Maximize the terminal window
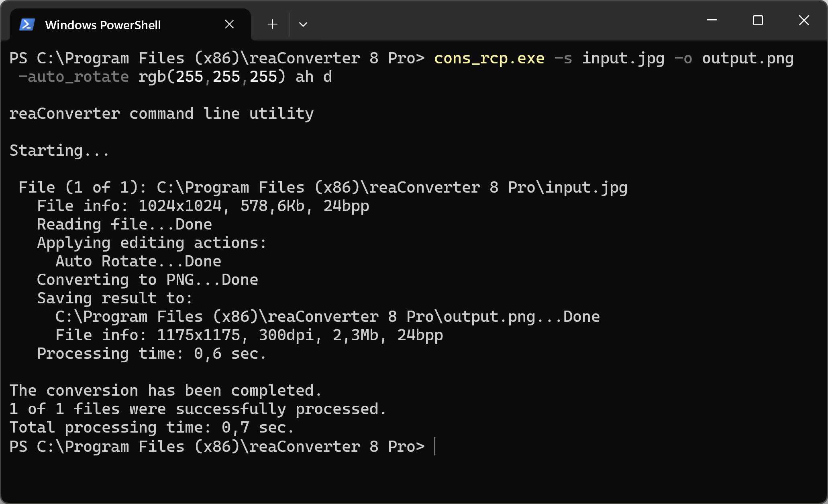 point(757,20)
